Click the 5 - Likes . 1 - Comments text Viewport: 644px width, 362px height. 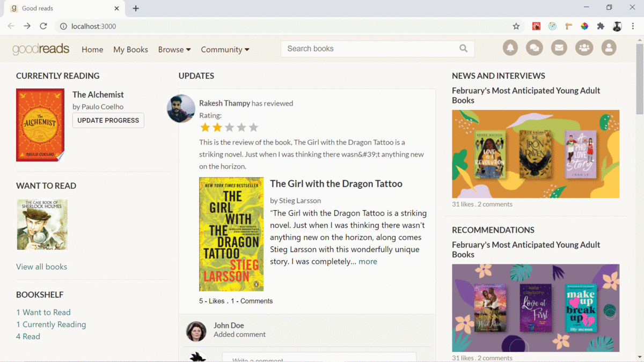point(236,301)
